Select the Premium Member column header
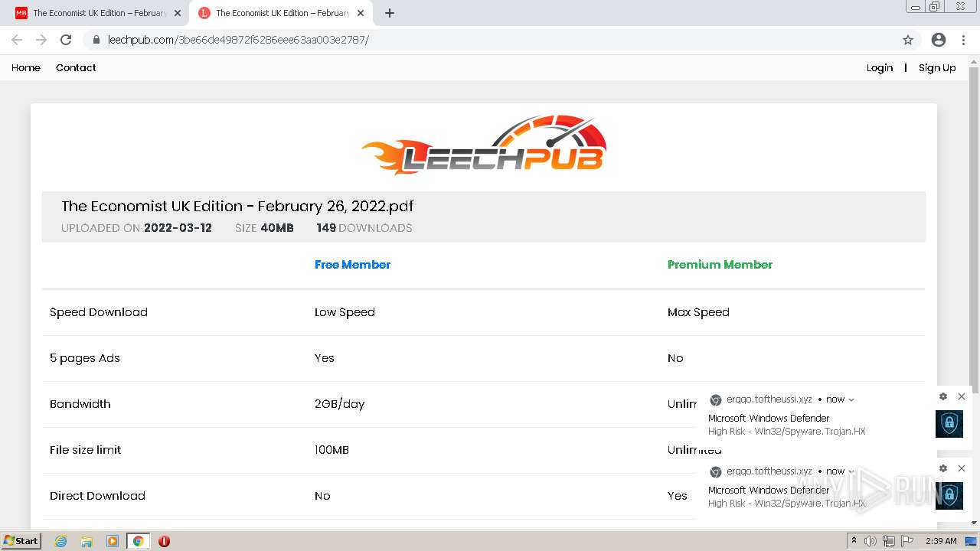 click(x=720, y=265)
